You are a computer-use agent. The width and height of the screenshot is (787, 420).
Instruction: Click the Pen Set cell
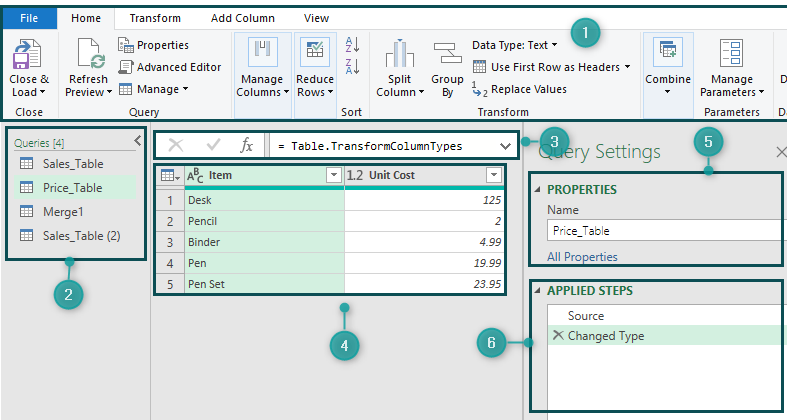tap(265, 284)
